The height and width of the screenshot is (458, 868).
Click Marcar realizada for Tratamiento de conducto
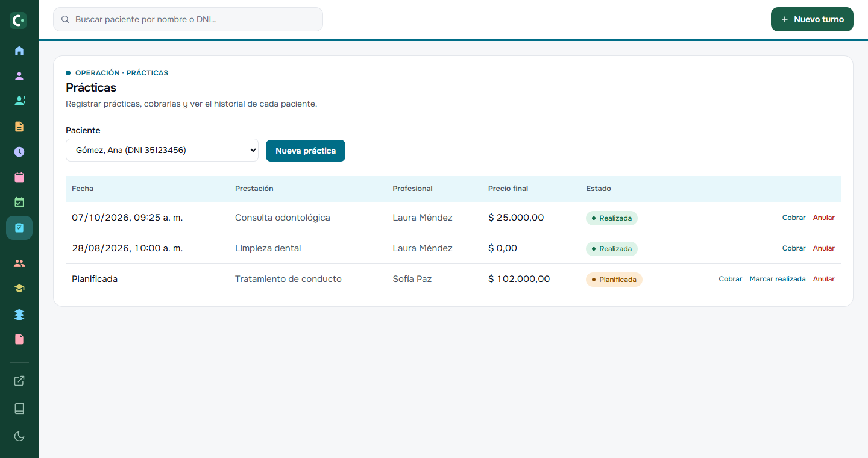tap(778, 279)
